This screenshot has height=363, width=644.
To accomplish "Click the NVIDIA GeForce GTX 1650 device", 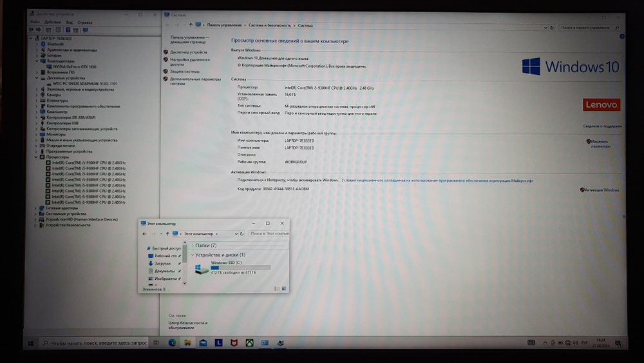I will [x=74, y=66].
